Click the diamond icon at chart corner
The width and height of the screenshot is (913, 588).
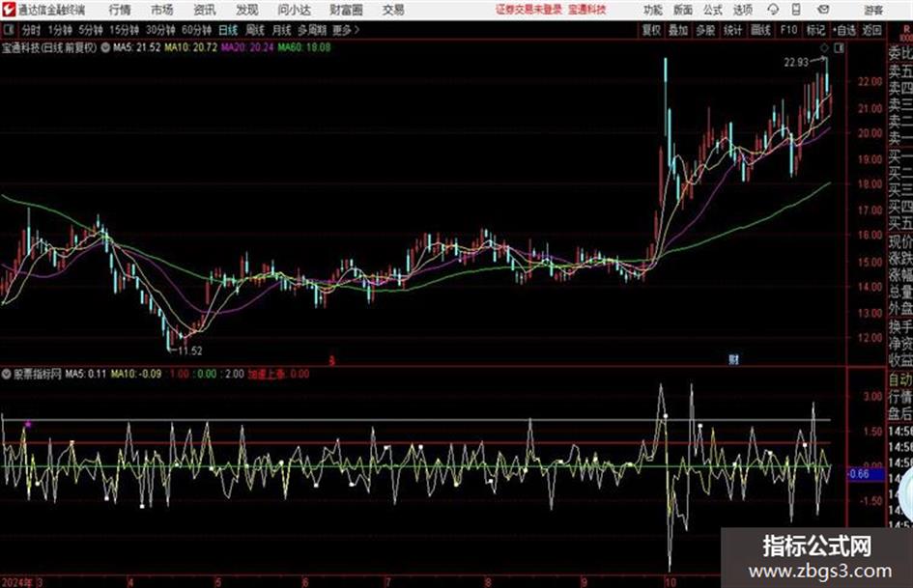pyautogui.click(x=824, y=48)
